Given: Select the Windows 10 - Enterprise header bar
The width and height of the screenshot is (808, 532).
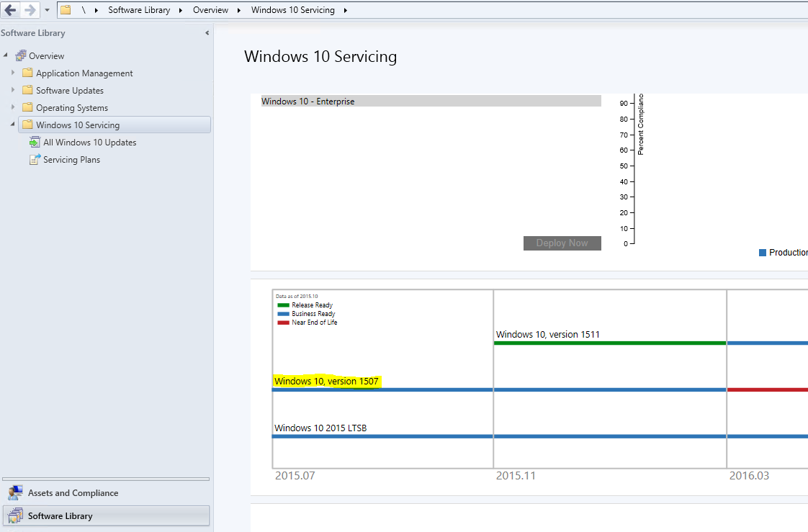Looking at the screenshot, I should [x=431, y=101].
